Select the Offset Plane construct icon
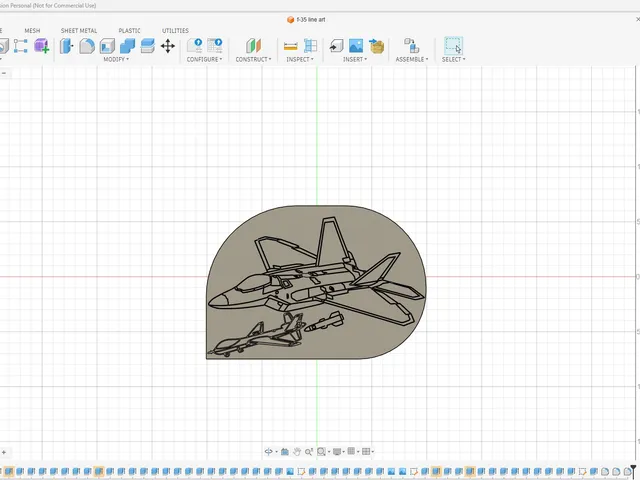This screenshot has height=480, width=640. click(253, 46)
